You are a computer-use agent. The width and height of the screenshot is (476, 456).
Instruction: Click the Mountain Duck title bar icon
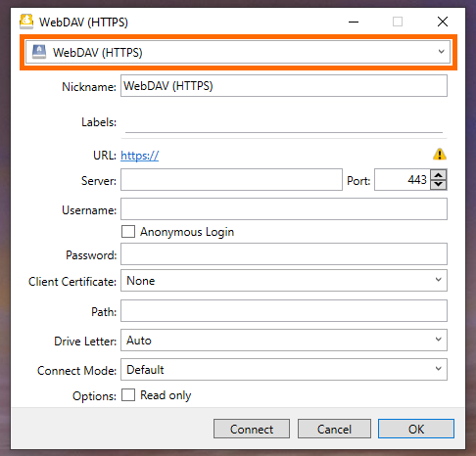pyautogui.click(x=26, y=22)
